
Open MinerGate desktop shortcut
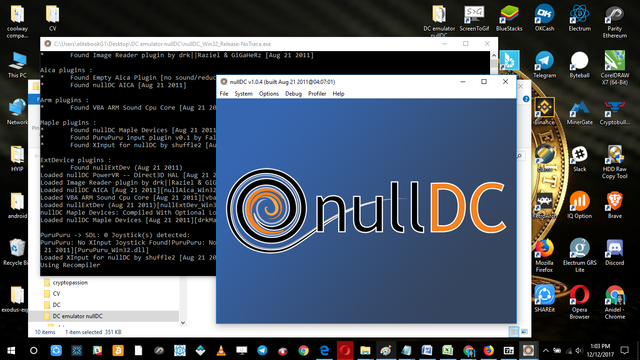coord(580,113)
